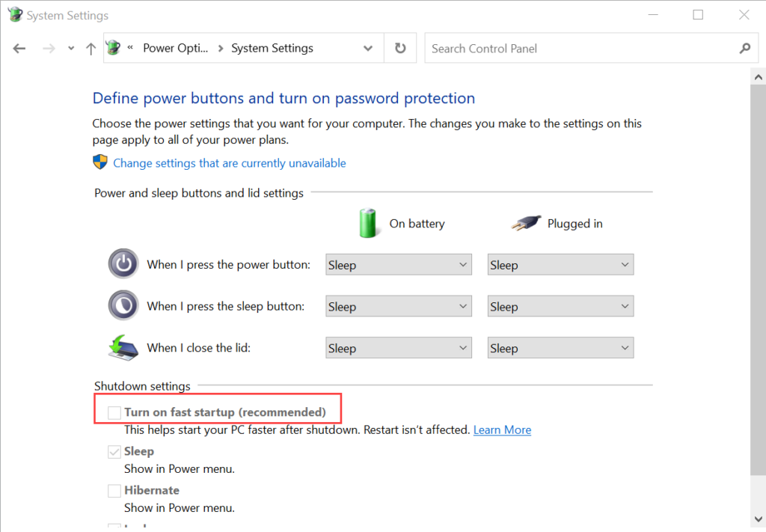Uncheck the Sleep shutdown setting

(114, 451)
